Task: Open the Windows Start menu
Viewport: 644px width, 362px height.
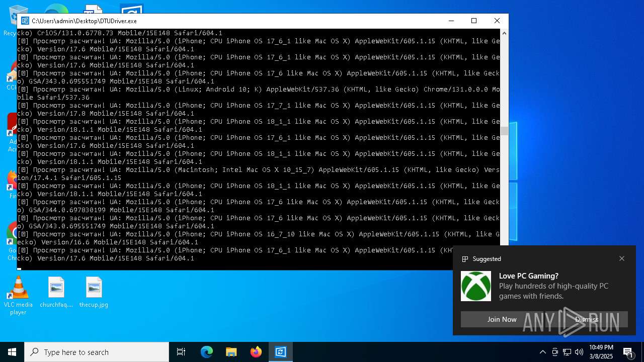Action: pos(12,352)
